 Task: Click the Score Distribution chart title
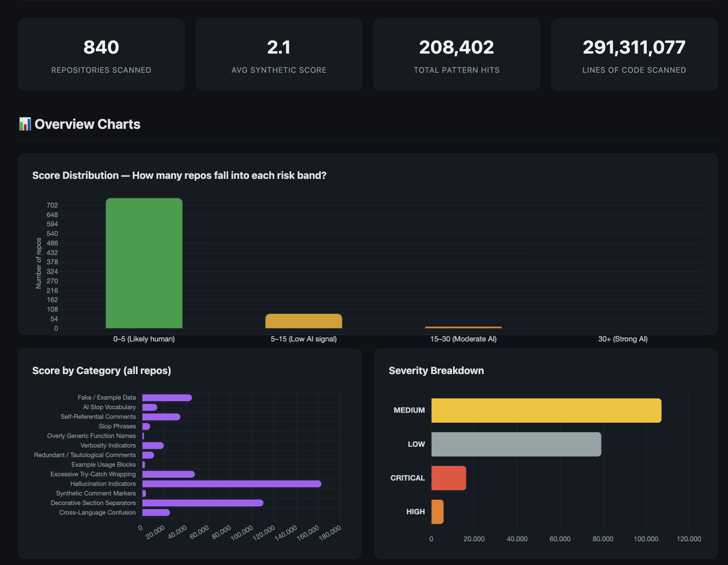pyautogui.click(x=179, y=175)
